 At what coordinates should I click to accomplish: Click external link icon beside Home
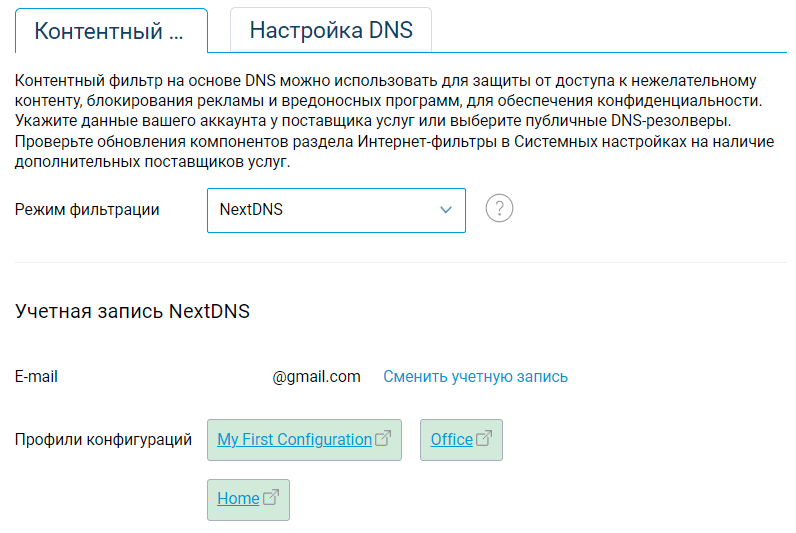pyautogui.click(x=271, y=498)
